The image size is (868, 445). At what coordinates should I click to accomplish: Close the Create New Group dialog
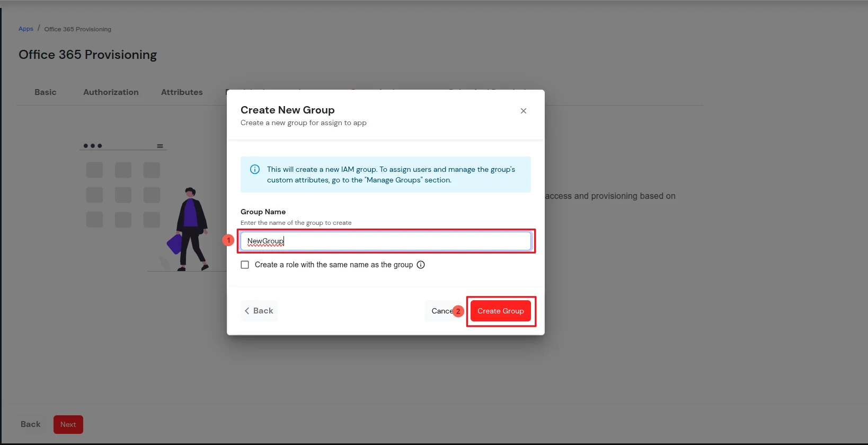pyautogui.click(x=523, y=111)
